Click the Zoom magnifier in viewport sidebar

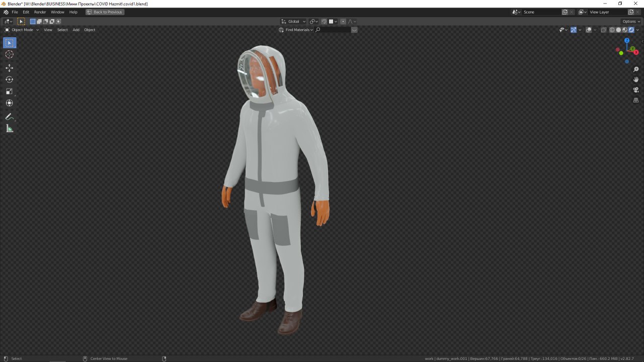[635, 69]
